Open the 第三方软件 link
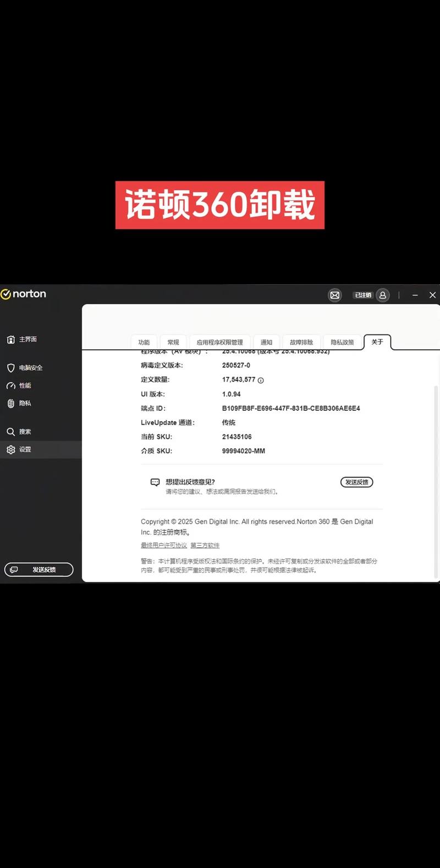 pos(205,546)
